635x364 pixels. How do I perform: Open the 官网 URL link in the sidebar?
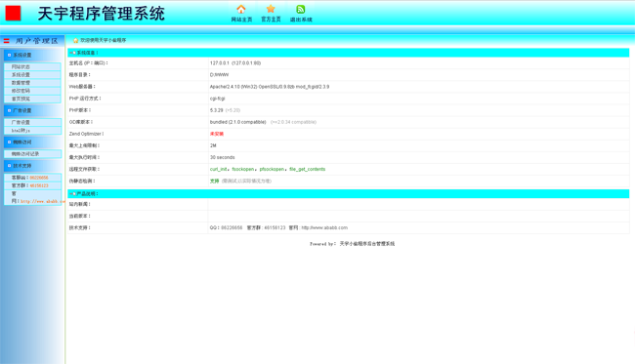[x=43, y=201]
